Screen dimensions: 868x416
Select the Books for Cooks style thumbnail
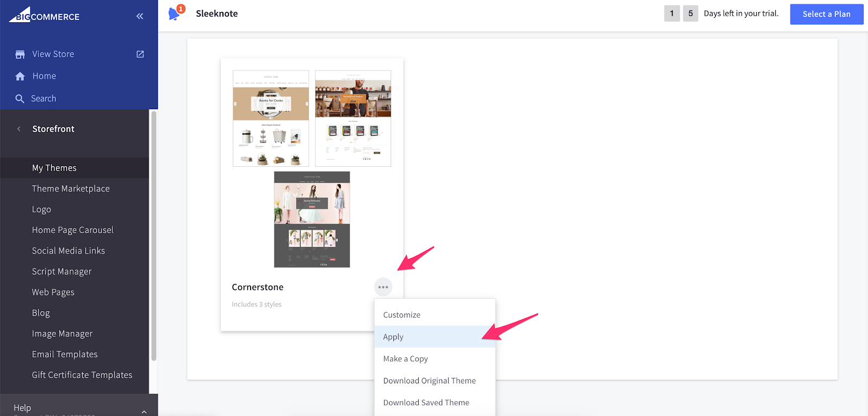271,118
